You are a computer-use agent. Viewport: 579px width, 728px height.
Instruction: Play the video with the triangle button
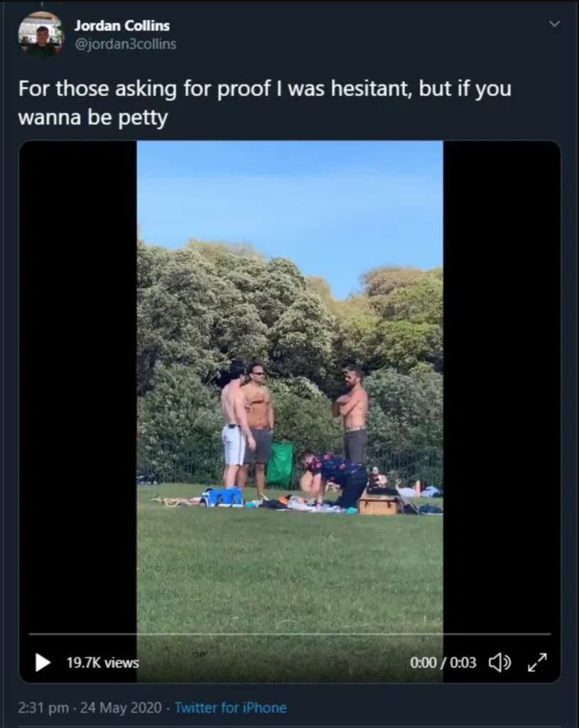[43, 662]
